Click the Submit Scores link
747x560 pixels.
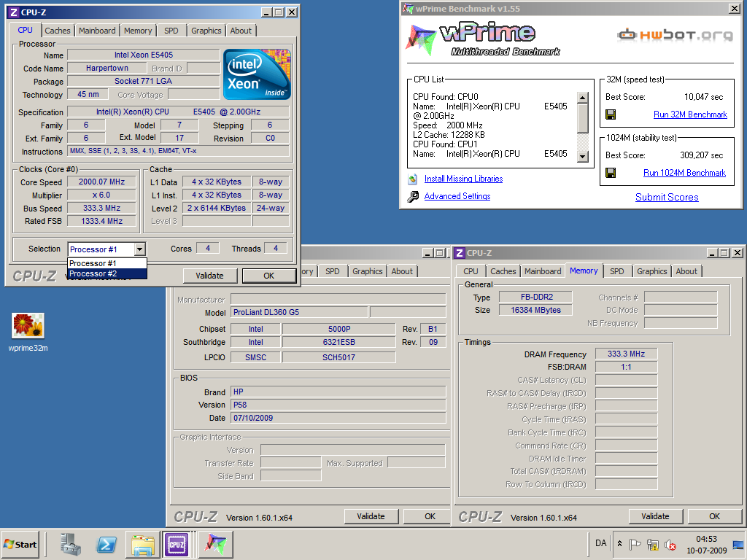click(667, 197)
